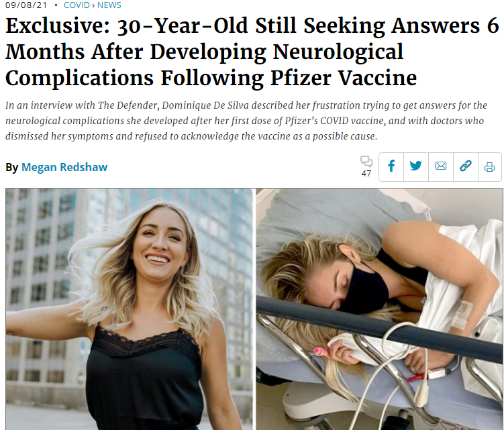Email the article via envelope icon
504x430 pixels.
[x=441, y=167]
